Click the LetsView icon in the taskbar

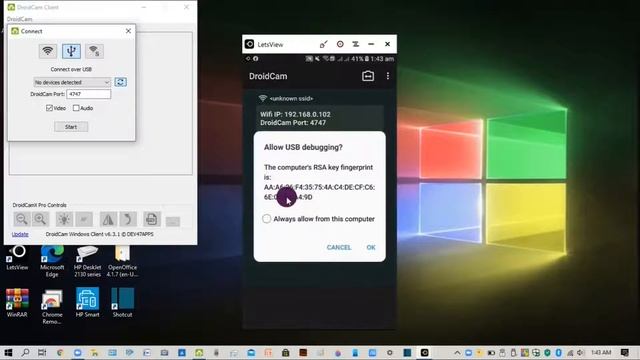pos(424,353)
